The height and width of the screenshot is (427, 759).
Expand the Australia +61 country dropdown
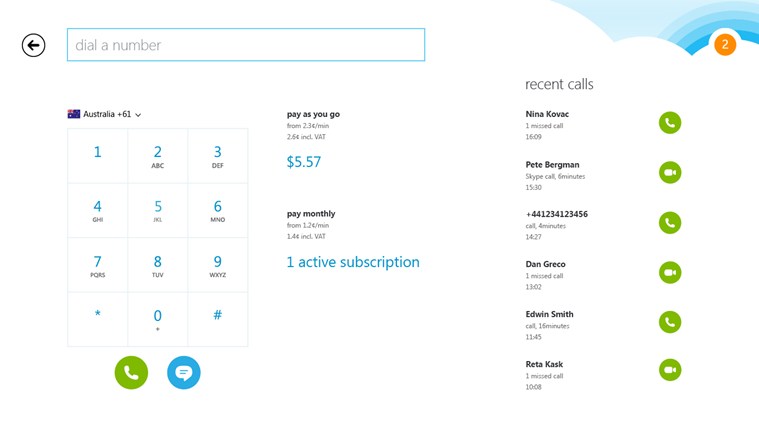point(105,115)
